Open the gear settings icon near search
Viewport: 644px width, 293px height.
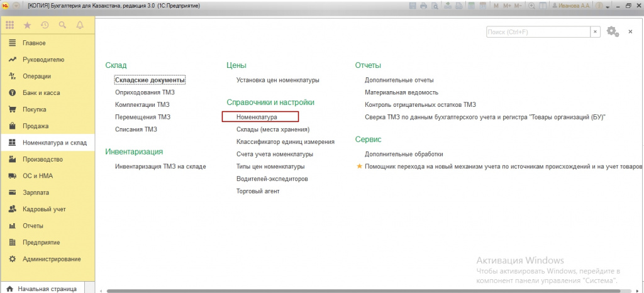pos(613,31)
